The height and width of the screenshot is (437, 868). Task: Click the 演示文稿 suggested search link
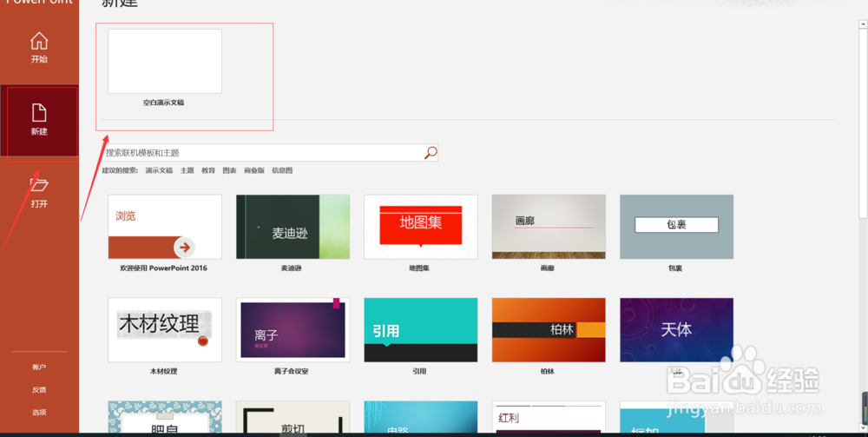(x=159, y=170)
